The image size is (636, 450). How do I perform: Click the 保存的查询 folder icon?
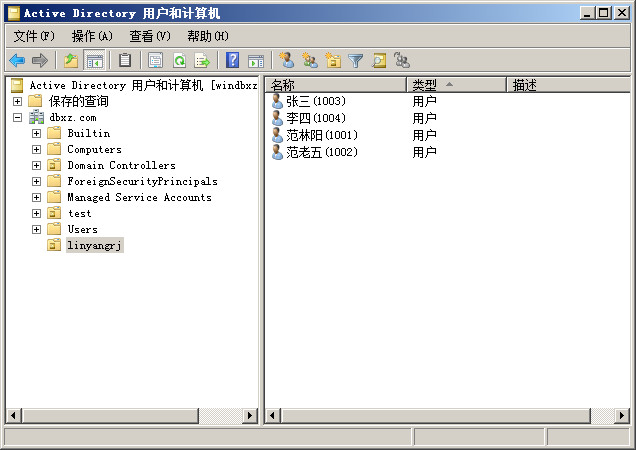coord(35,101)
